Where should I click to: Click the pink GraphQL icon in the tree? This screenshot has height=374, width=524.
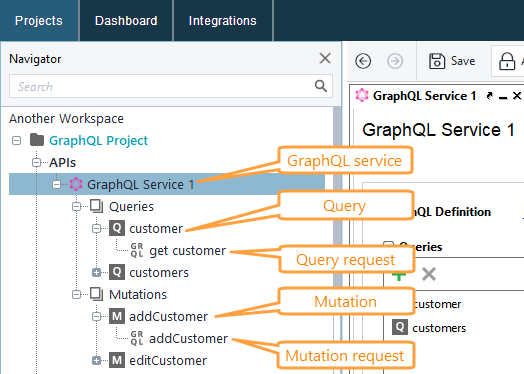click(76, 184)
